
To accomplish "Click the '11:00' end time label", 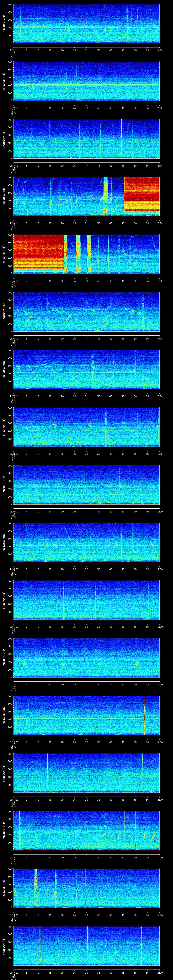I will pos(159,569).
